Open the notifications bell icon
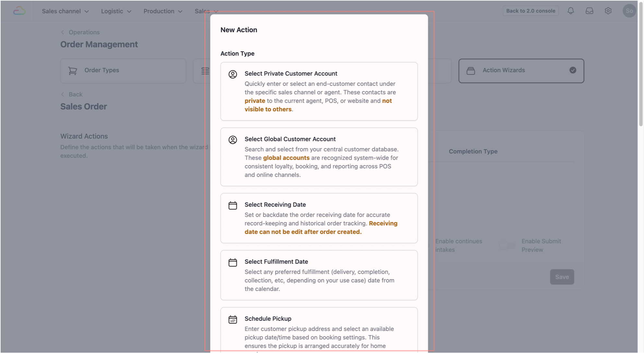 pos(571,11)
